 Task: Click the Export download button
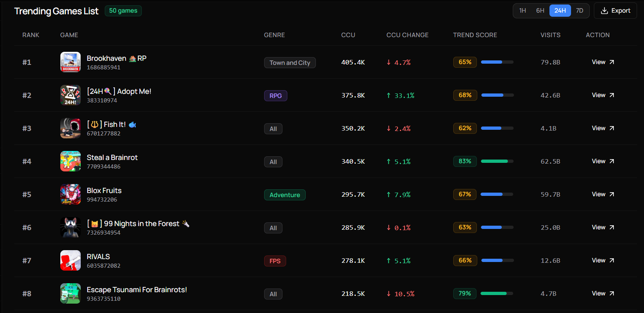pyautogui.click(x=615, y=11)
